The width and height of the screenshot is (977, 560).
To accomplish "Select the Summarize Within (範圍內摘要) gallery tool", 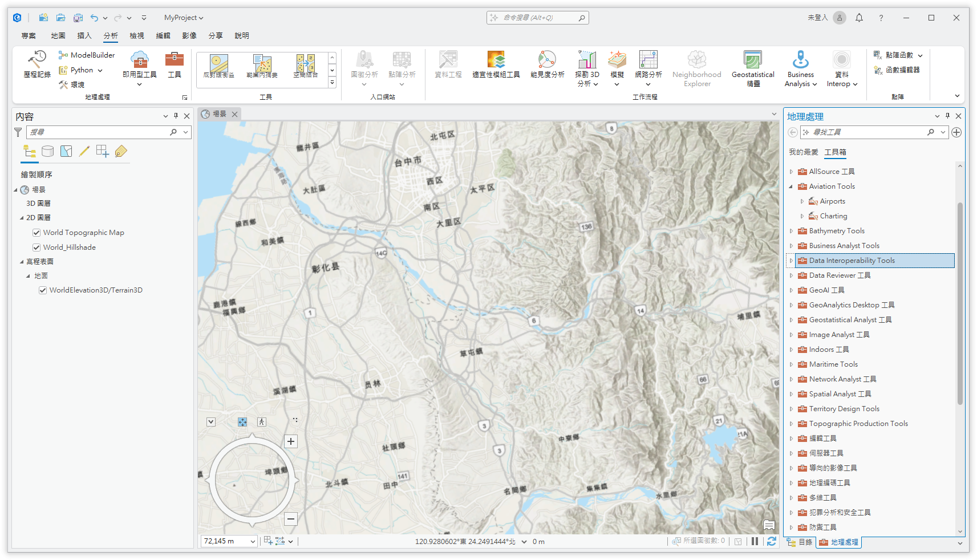I will pyautogui.click(x=262, y=66).
